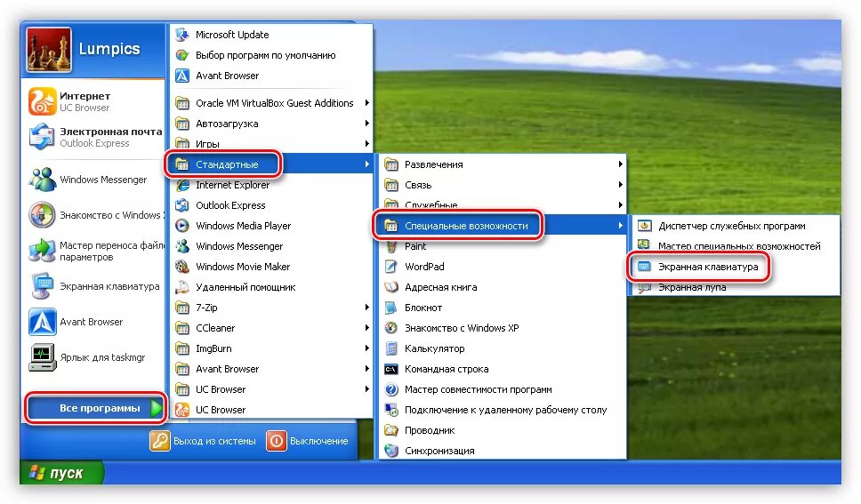Click the Files and Settings Transfer Wizard icon
The image size is (861, 504).
click(43, 251)
